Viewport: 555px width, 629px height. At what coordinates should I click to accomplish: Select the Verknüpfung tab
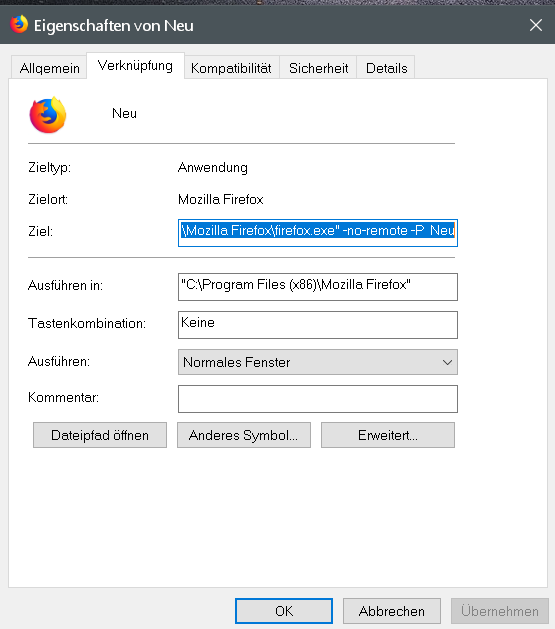pos(135,66)
